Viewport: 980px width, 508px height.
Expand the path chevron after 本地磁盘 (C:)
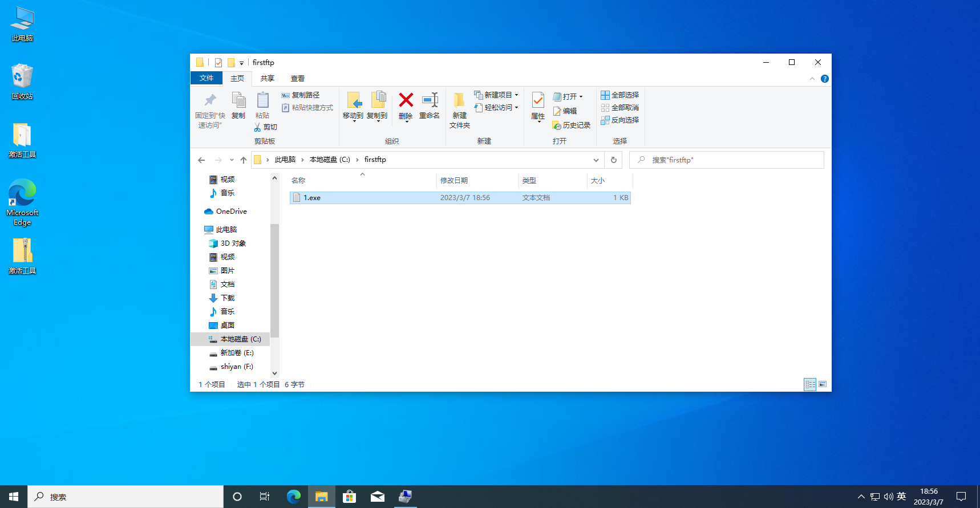357,160
